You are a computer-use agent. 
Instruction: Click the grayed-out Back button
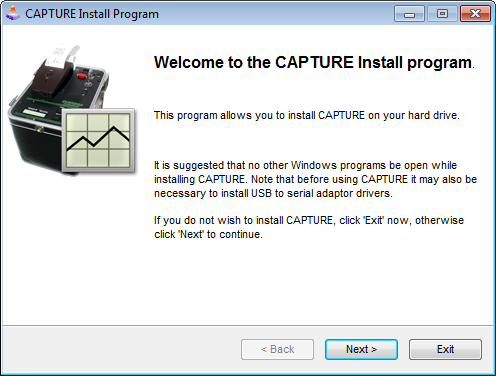point(277,349)
